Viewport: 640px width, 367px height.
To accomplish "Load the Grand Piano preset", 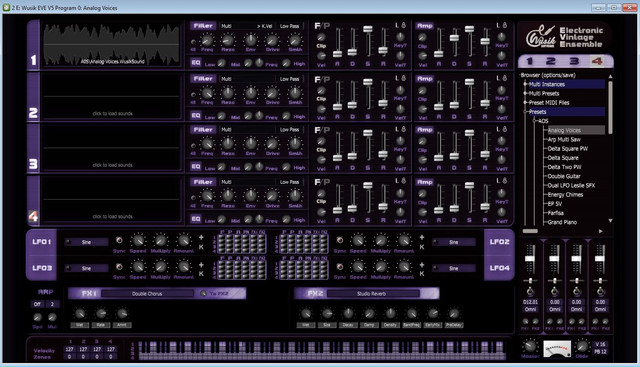I will (x=562, y=222).
